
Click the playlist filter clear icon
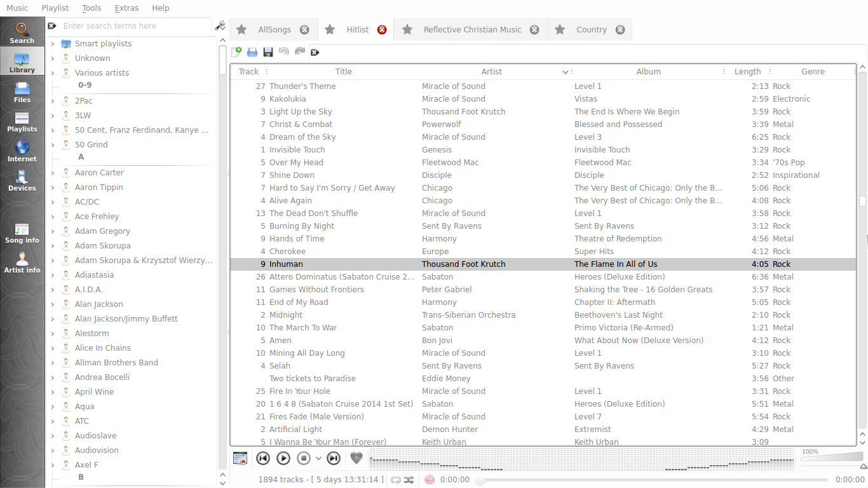315,52
